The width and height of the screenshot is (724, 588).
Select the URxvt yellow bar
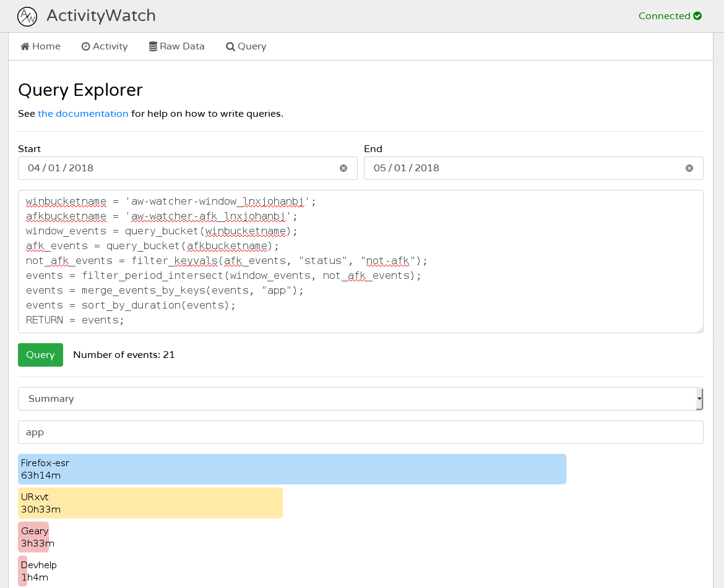tap(150, 503)
